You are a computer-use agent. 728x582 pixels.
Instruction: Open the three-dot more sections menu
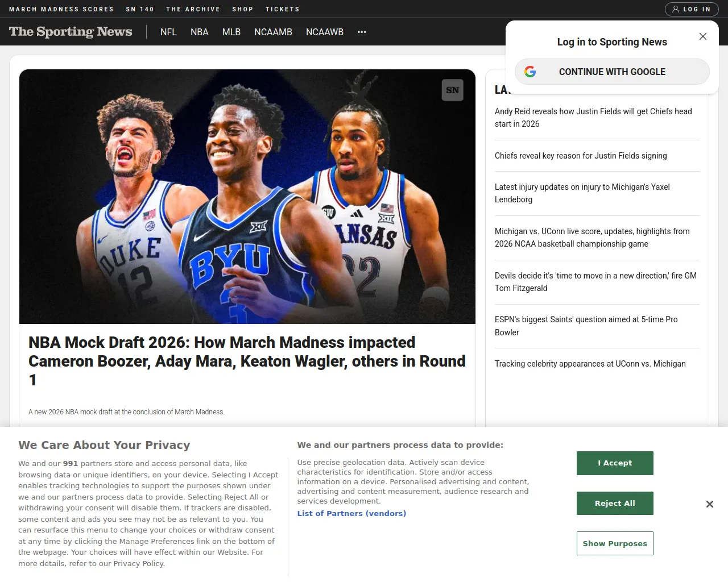pyautogui.click(x=362, y=32)
